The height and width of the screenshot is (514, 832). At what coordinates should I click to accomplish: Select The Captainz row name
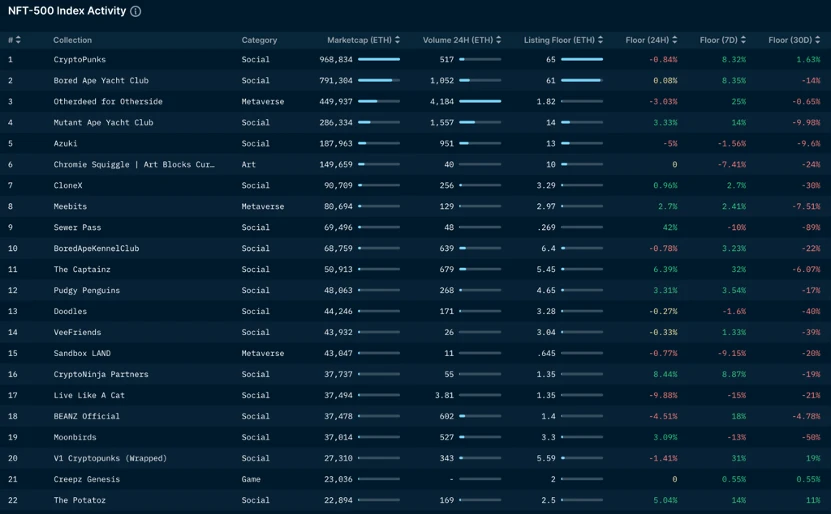point(82,269)
